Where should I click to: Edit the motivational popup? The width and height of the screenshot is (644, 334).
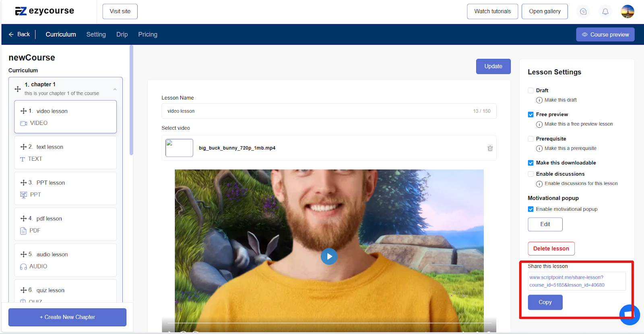tap(545, 224)
